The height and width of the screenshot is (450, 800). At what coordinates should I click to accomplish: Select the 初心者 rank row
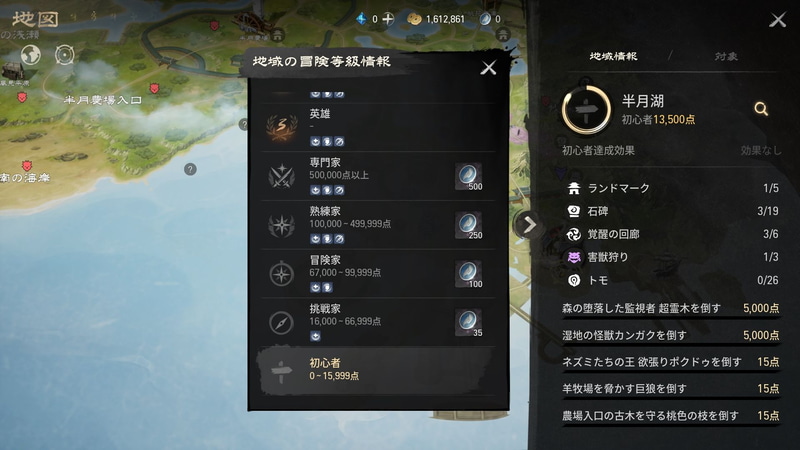(x=377, y=370)
